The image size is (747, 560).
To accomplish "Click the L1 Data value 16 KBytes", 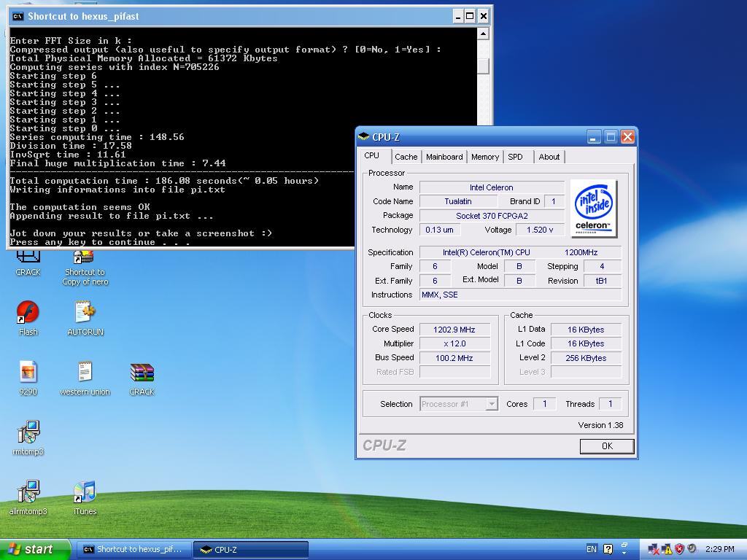I will [586, 330].
